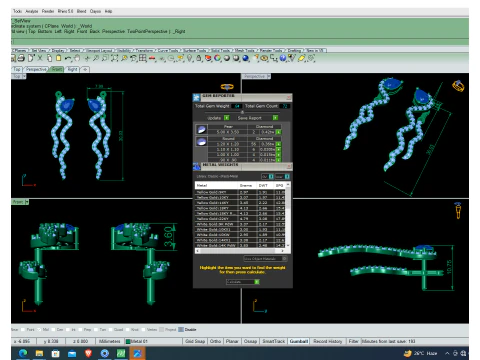Add a new viewport tab with plus
480x360 pixels.
click(x=85, y=69)
